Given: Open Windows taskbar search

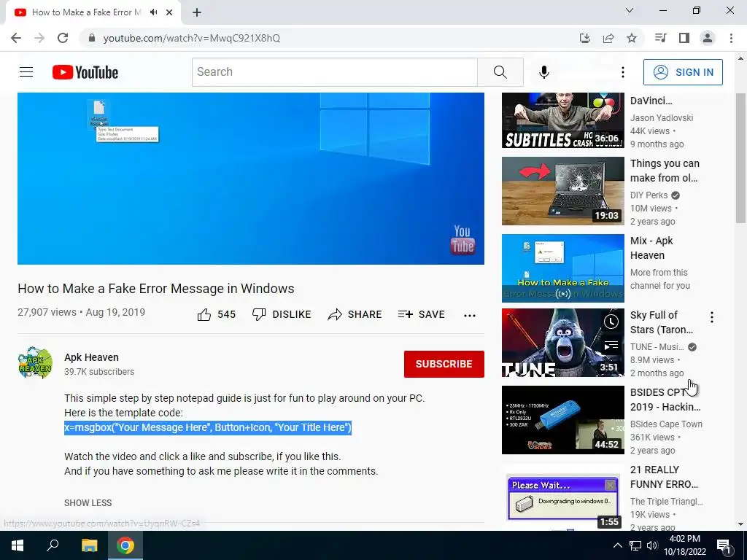Looking at the screenshot, I should coord(53,545).
